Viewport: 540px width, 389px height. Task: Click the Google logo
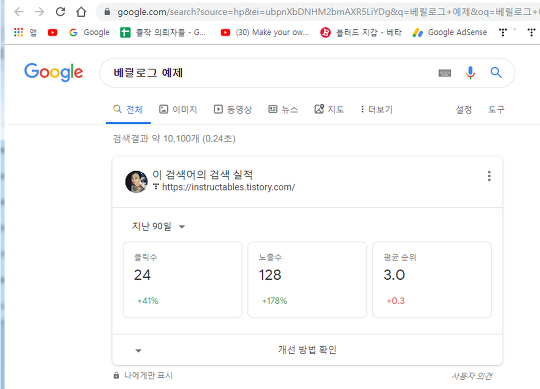[x=53, y=72]
